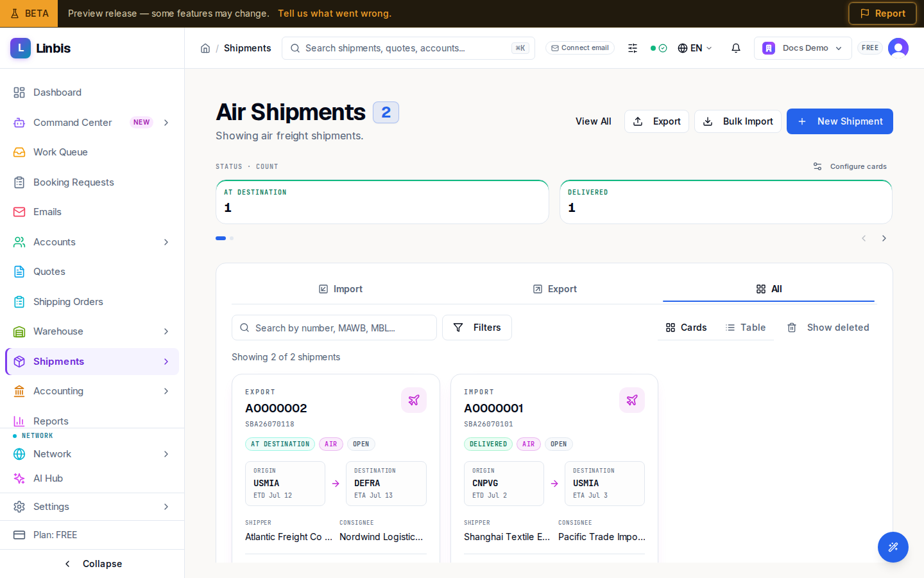
Task: Open Shipments in the sidebar
Action: [92, 362]
